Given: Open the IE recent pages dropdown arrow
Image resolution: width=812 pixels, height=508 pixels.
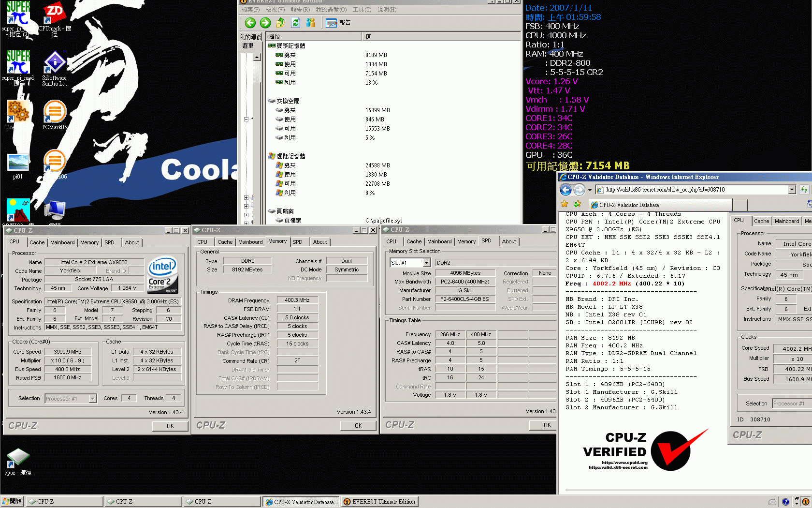Looking at the screenshot, I should click(x=590, y=190).
